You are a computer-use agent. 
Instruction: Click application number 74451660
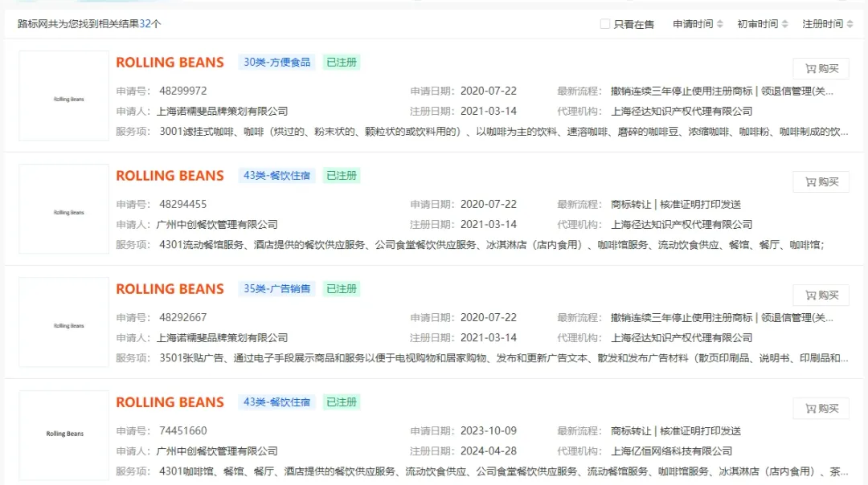[182, 431]
